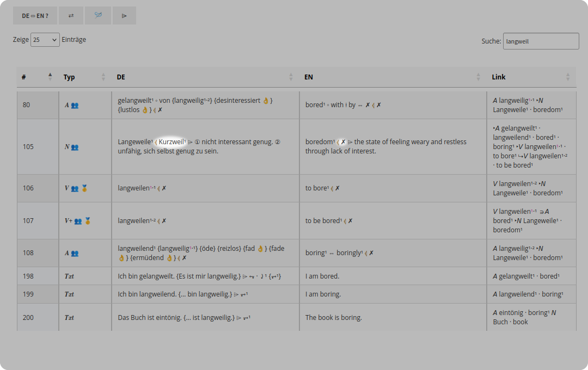Click {langweilig¹·²} in row 80
Image resolution: width=588 pixels, height=370 pixels.
(x=192, y=101)
